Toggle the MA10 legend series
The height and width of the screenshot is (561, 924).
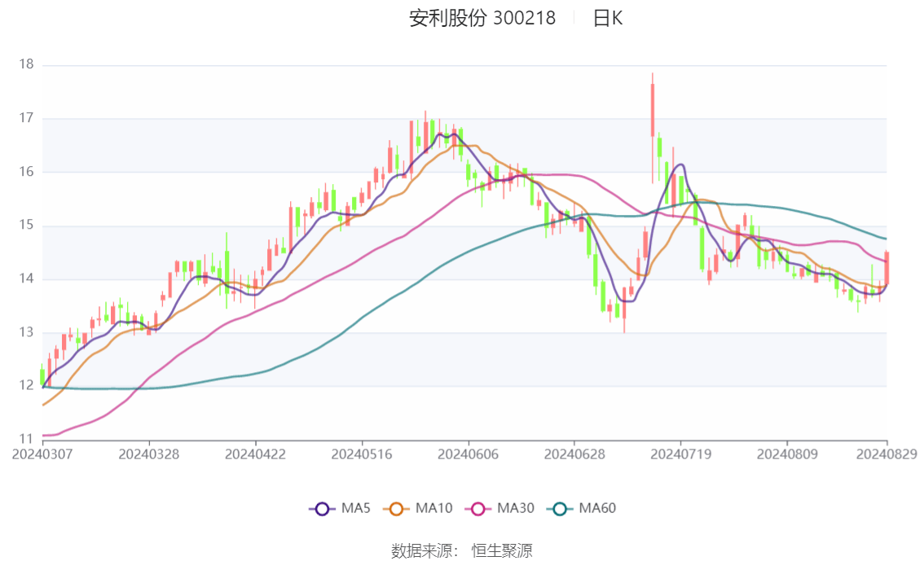coord(418,509)
